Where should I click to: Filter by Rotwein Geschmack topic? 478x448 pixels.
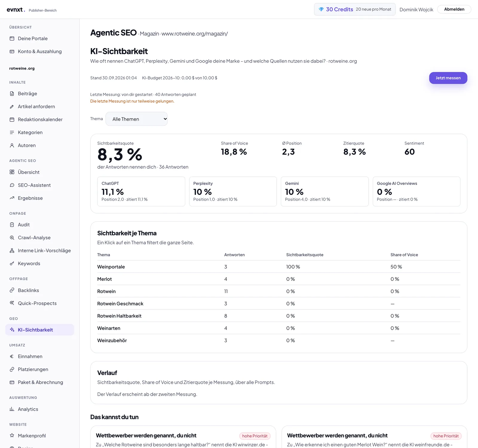[x=278, y=303]
